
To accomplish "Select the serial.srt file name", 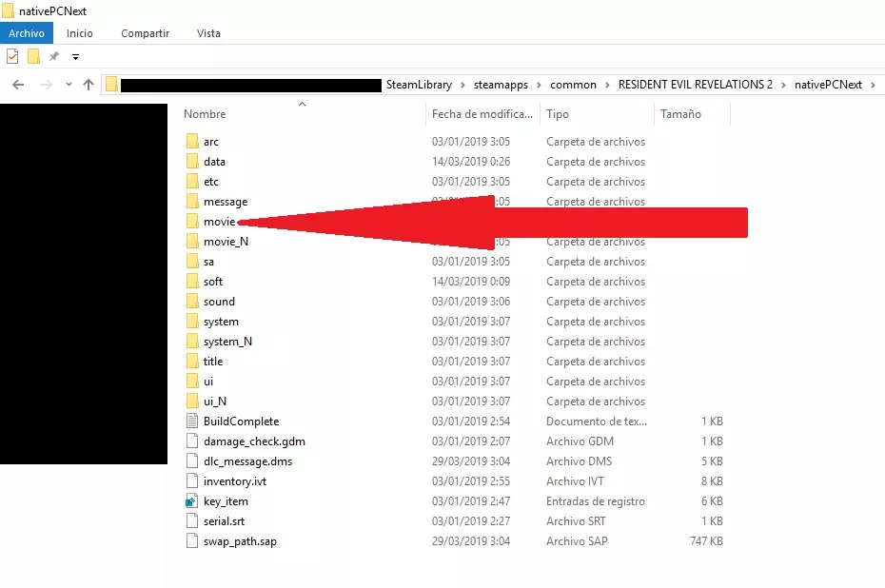I will pyautogui.click(x=224, y=520).
